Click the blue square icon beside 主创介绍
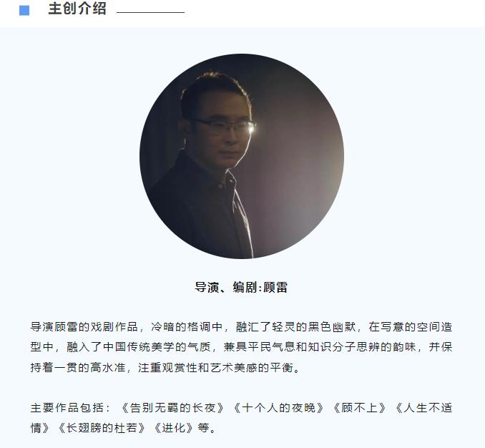485x448 pixels. click(24, 11)
